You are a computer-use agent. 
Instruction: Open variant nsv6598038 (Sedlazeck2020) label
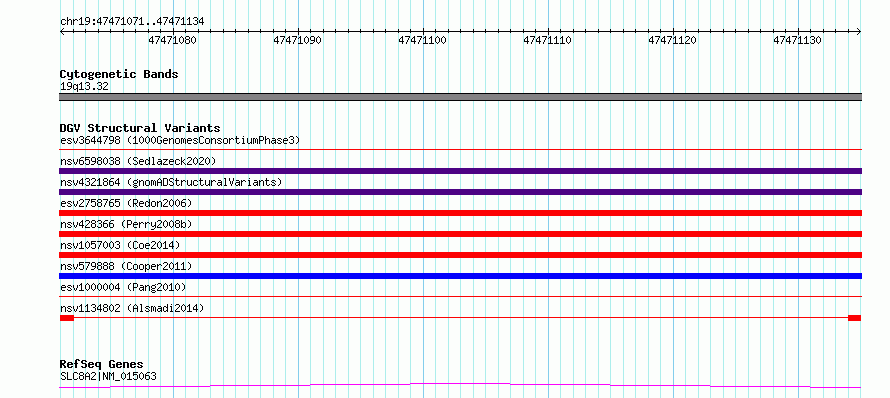pos(138,161)
